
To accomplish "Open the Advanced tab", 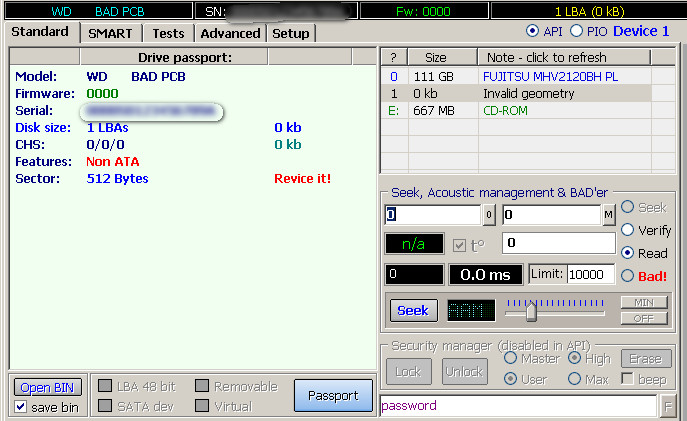I will (x=230, y=33).
